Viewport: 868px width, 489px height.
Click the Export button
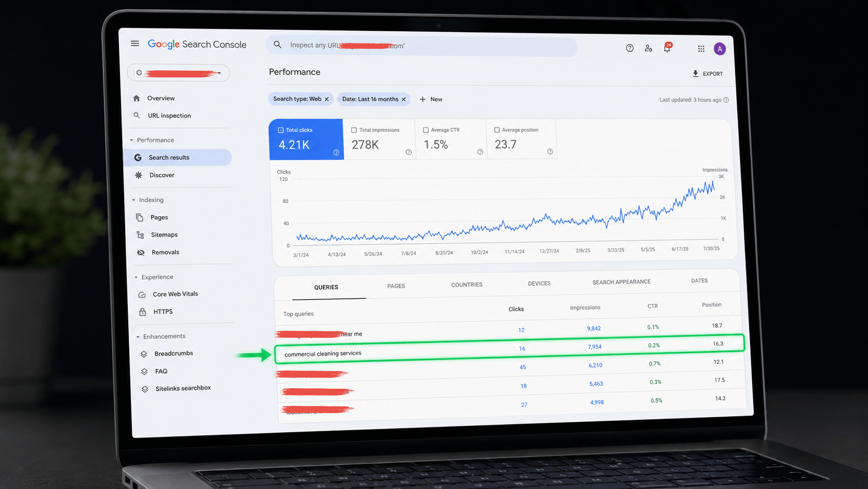(x=708, y=74)
